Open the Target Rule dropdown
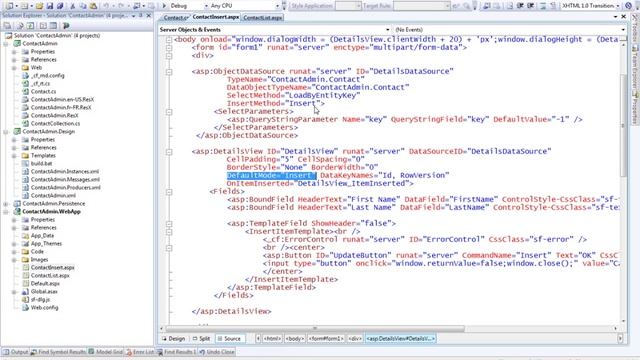Image resolution: width=640 pixels, height=360 pixels. [x=447, y=6]
